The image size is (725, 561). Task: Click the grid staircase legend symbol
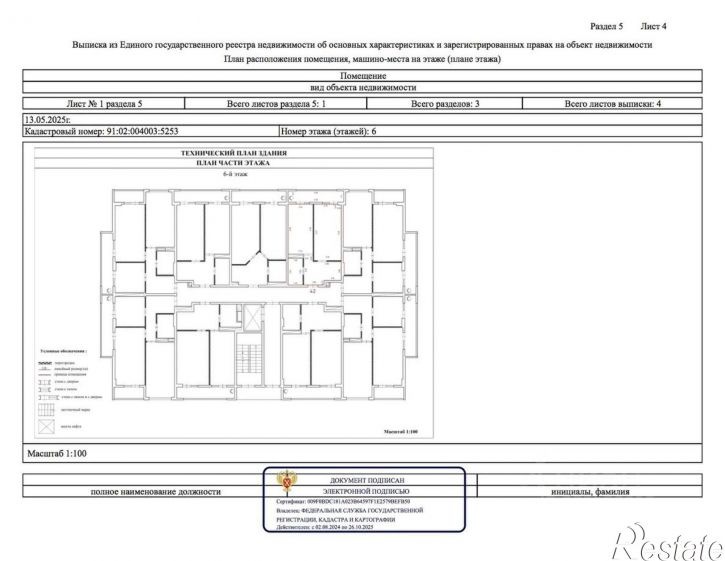tap(46, 409)
